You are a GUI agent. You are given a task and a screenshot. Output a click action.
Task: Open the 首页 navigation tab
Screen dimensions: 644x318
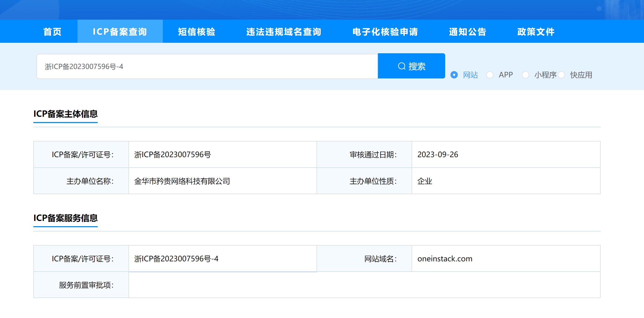pyautogui.click(x=52, y=32)
